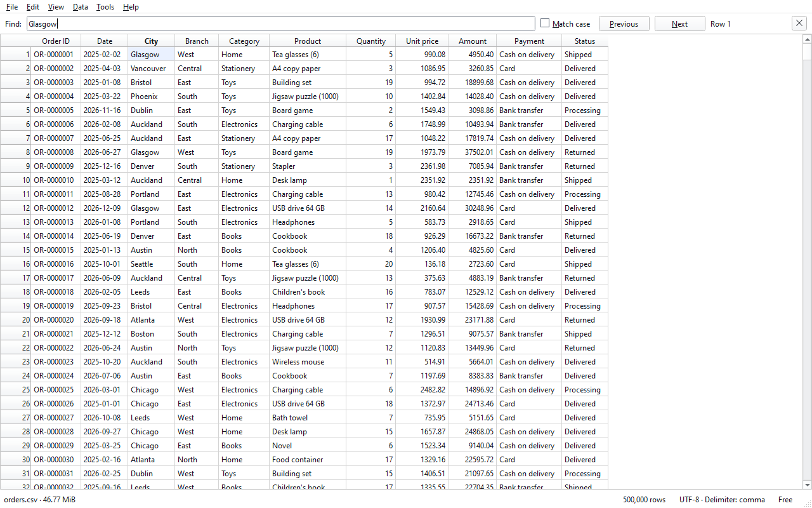The height and width of the screenshot is (508, 812).
Task: Select row number 8 header
Action: (15, 152)
